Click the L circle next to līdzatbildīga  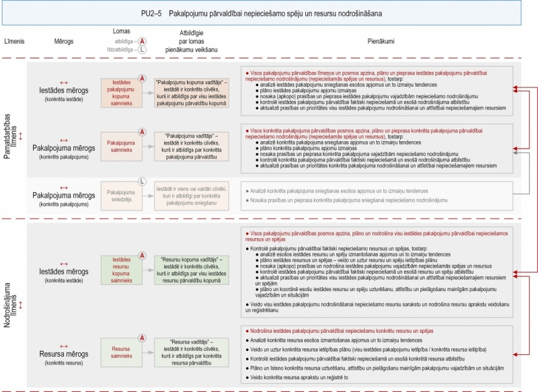point(142,50)
